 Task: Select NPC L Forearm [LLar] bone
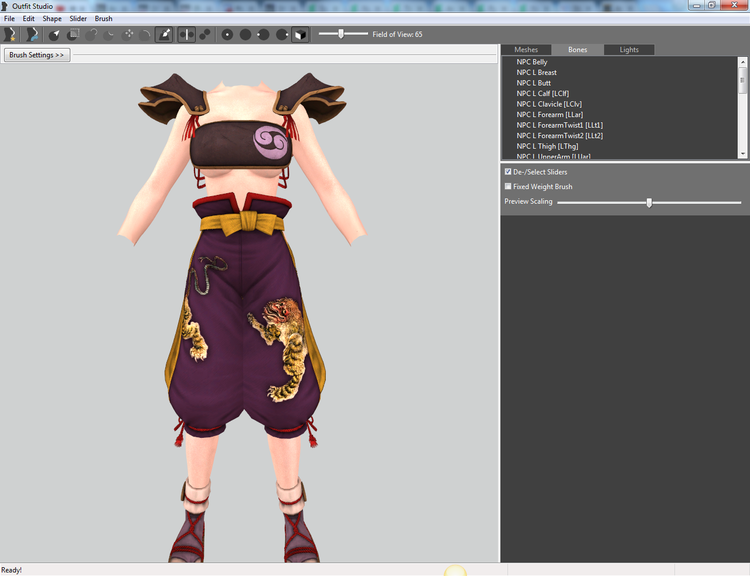click(x=550, y=114)
